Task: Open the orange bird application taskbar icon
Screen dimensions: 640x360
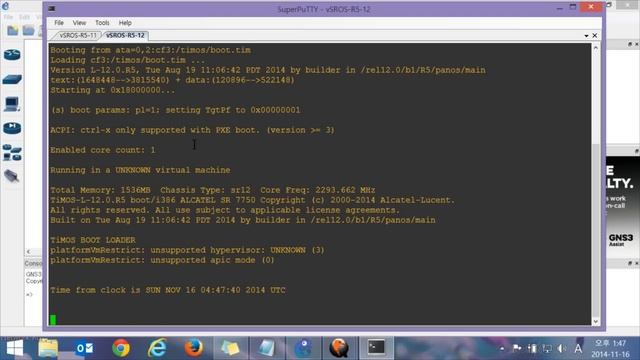Action: 339,348
